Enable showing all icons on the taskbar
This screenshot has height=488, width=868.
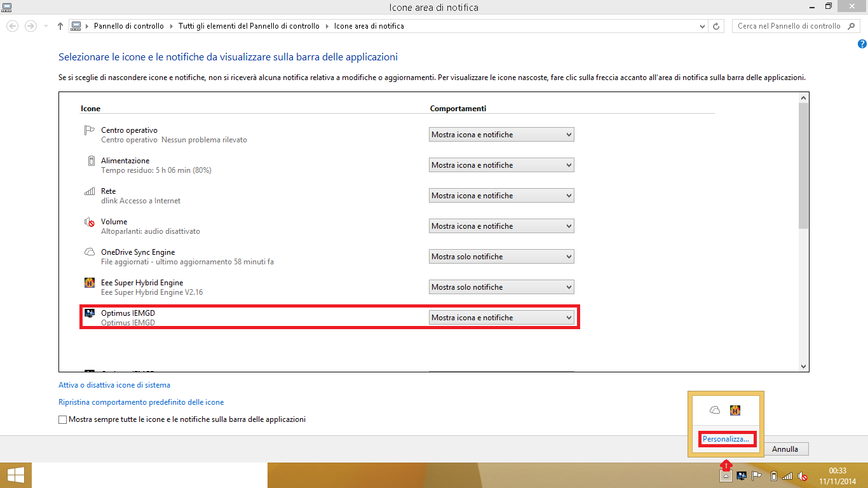pyautogui.click(x=62, y=419)
